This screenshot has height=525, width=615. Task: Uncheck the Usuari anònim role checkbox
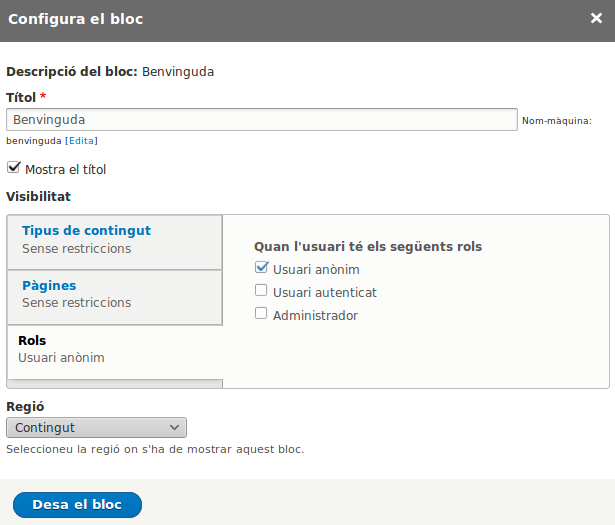click(x=261, y=268)
